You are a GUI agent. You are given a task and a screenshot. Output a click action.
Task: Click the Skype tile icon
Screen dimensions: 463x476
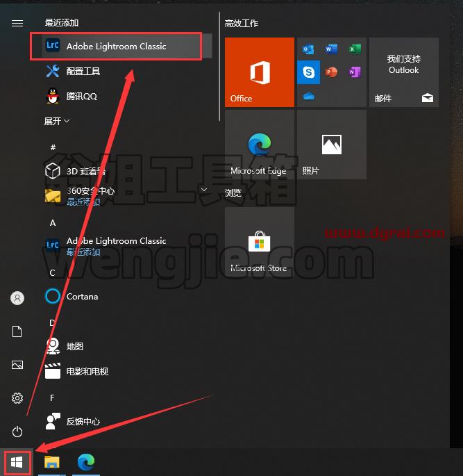[308, 72]
